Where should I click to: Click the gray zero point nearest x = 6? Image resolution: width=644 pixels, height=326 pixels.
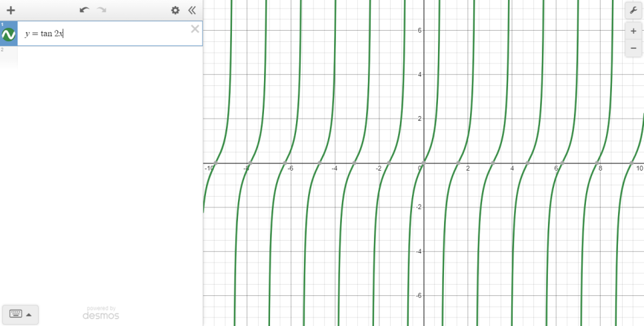(x=562, y=163)
